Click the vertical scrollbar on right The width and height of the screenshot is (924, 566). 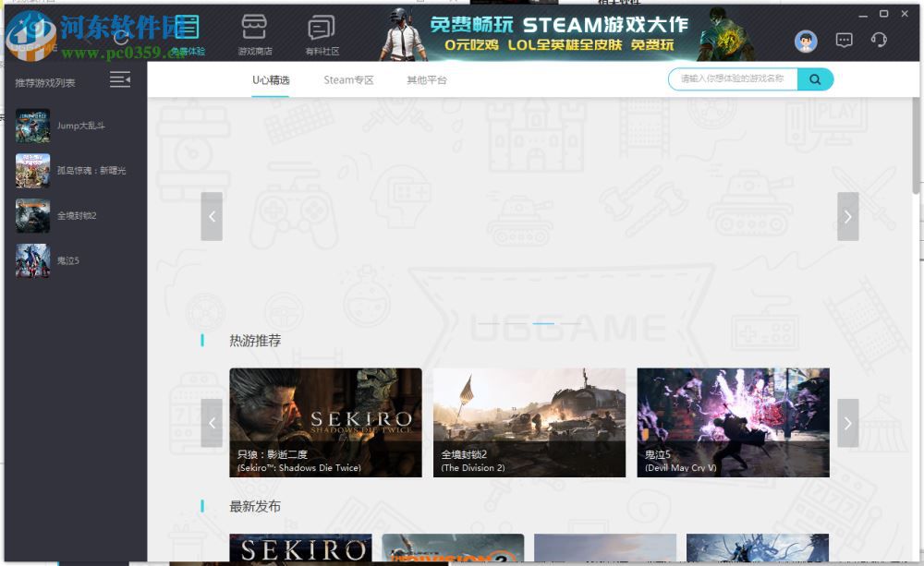pos(916,144)
